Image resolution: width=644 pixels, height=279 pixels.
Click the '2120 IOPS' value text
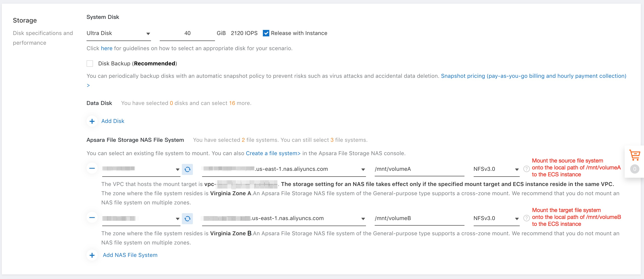pos(244,33)
